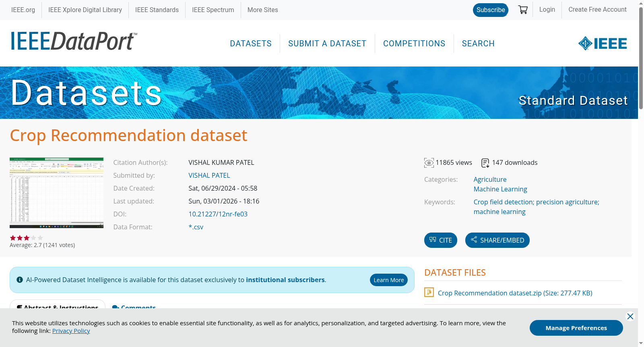Rate dataset with the fifth star

(x=40, y=238)
